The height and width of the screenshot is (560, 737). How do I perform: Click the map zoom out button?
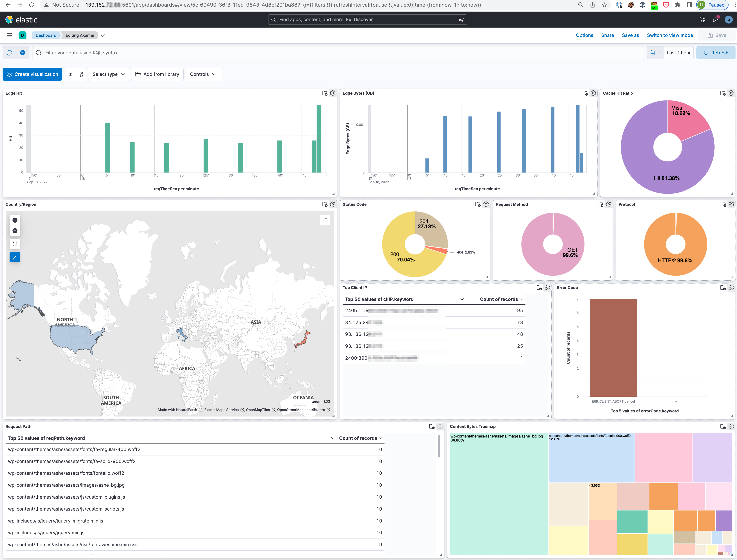(x=15, y=231)
